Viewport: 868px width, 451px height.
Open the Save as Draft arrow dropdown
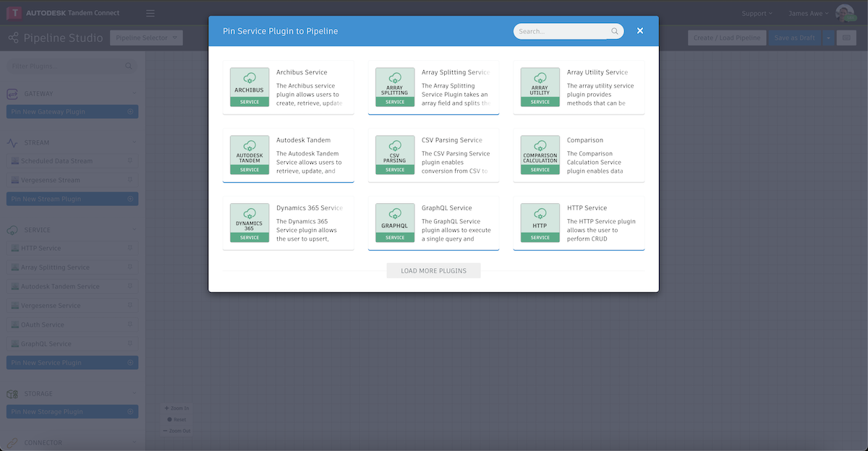coord(827,38)
